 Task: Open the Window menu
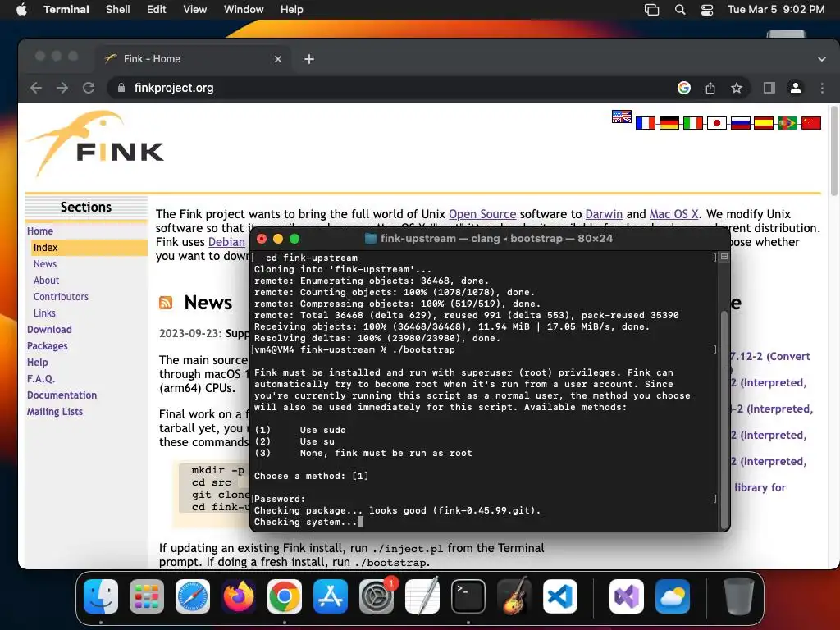(x=244, y=10)
